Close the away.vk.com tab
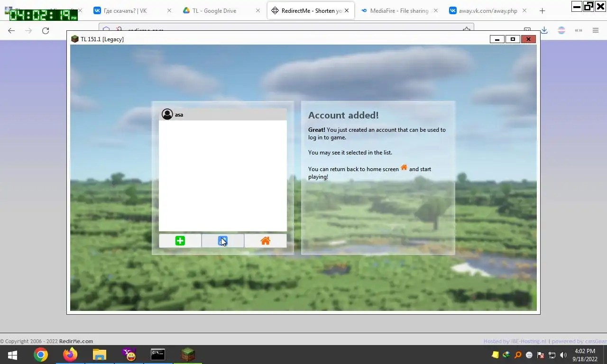Viewport: 607px width, 364px height. pyautogui.click(x=524, y=10)
